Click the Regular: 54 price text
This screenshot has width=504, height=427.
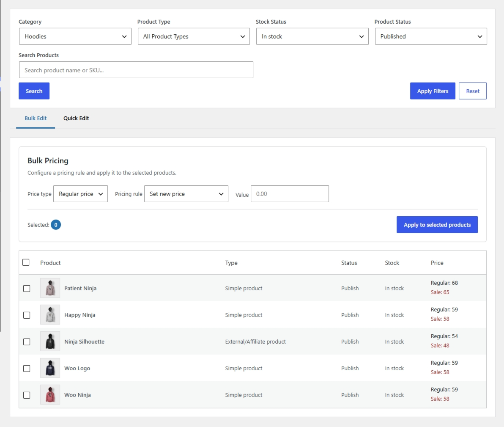coord(444,336)
